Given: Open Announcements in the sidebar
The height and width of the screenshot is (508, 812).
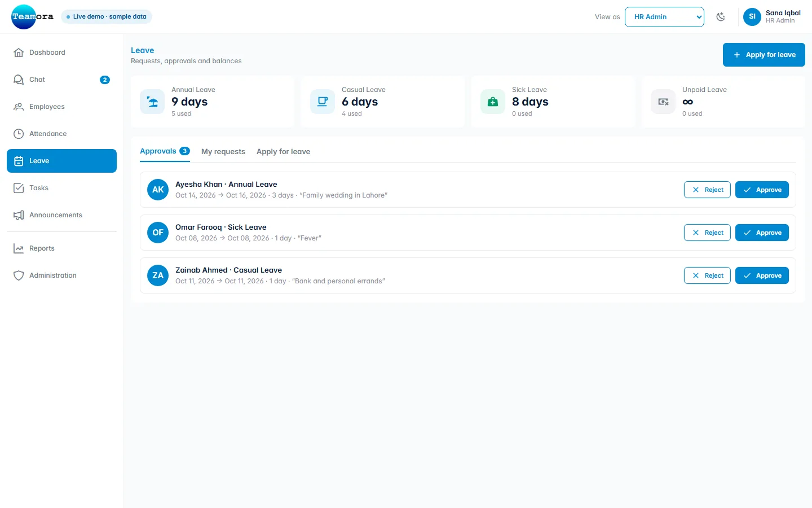Looking at the screenshot, I should click(x=61, y=215).
